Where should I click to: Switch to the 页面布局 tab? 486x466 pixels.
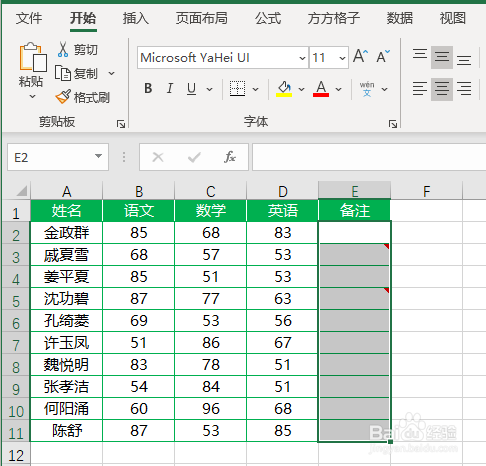click(202, 18)
